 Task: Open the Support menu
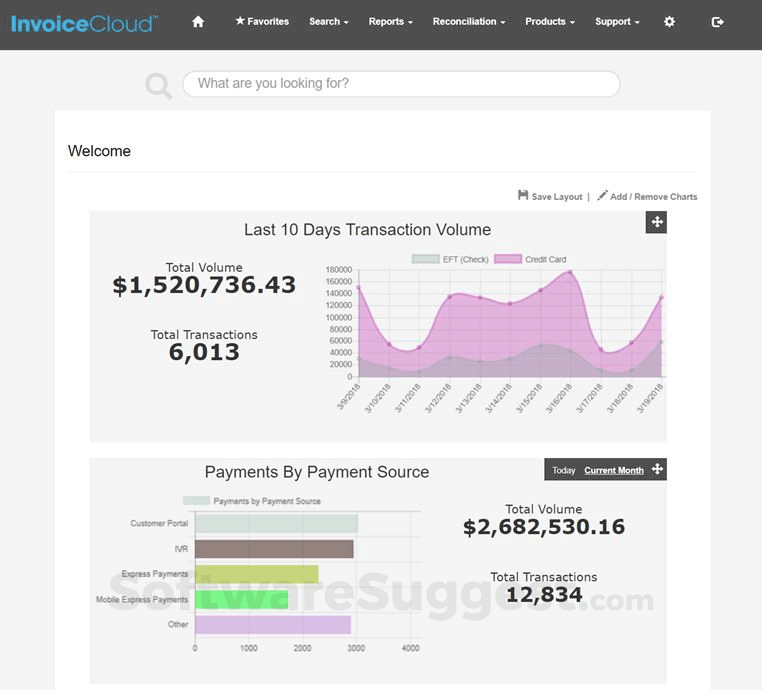click(617, 21)
